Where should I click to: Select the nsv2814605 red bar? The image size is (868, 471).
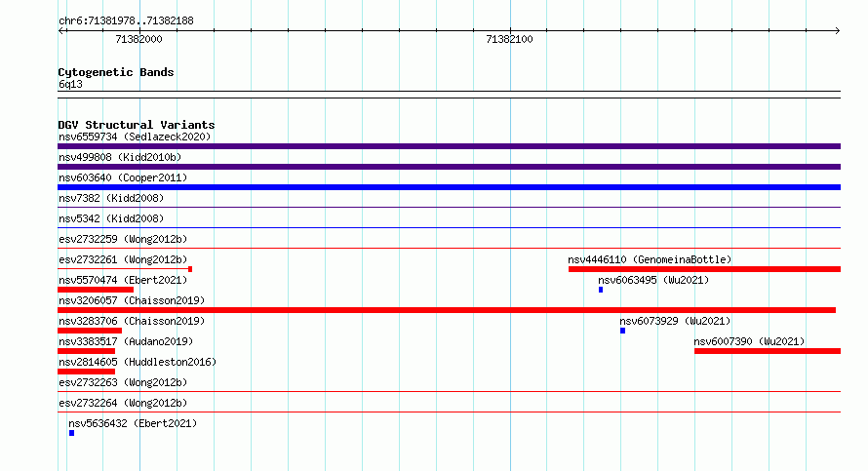[x=87, y=372]
